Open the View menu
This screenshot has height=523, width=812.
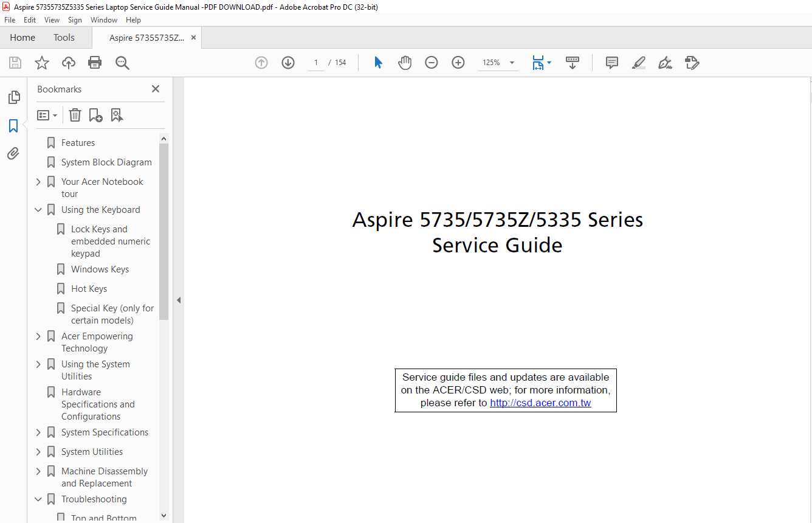tap(52, 20)
